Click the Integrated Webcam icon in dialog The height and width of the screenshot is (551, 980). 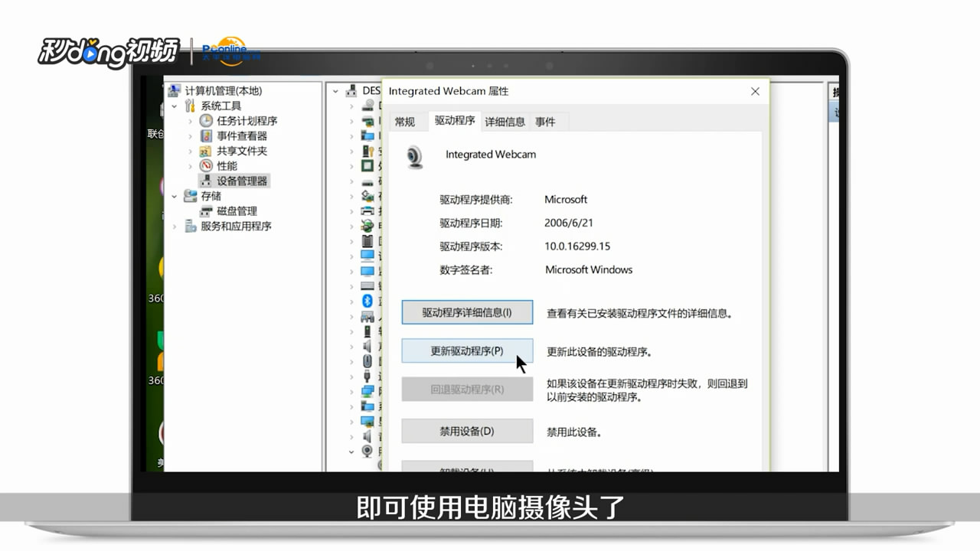[415, 157]
